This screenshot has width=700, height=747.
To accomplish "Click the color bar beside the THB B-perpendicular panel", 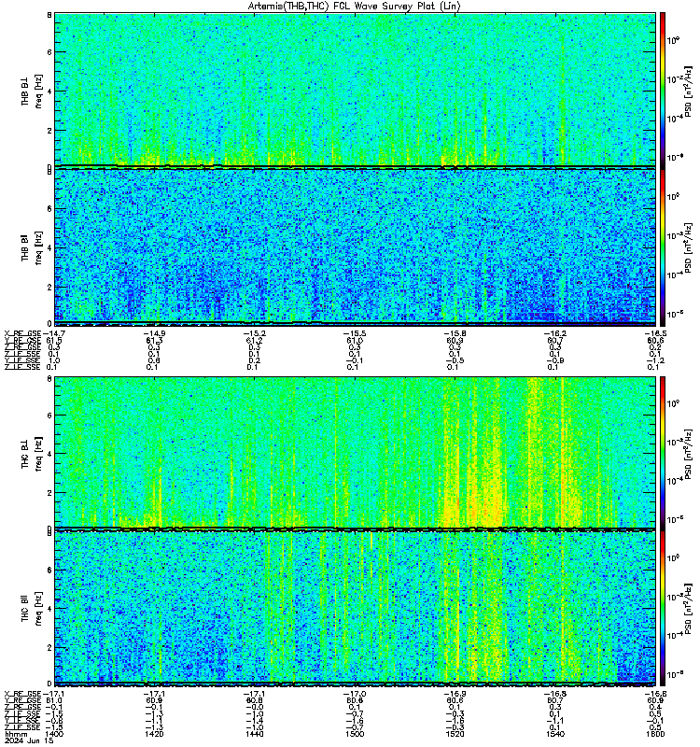I will click(x=663, y=90).
